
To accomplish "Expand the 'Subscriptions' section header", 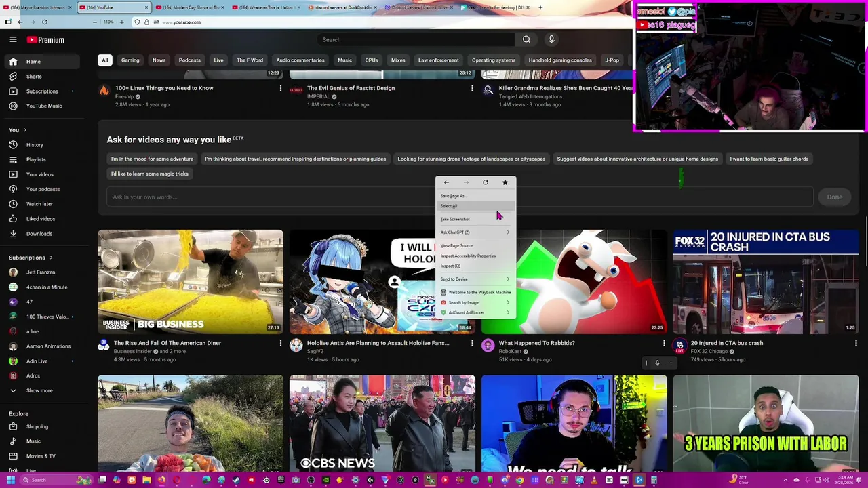I will click(31, 258).
